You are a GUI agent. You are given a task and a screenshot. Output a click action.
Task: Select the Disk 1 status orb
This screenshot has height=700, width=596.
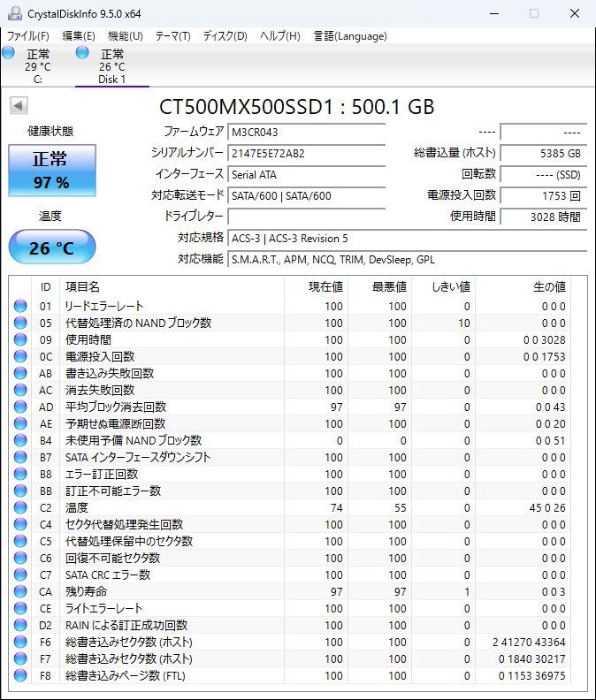(x=83, y=54)
